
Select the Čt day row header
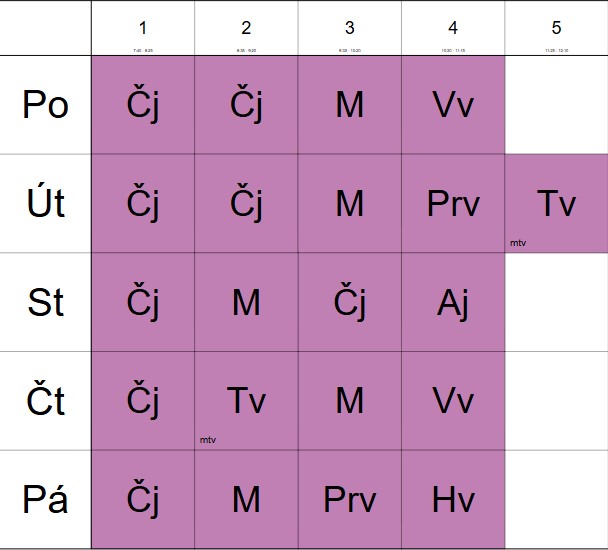click(45, 401)
